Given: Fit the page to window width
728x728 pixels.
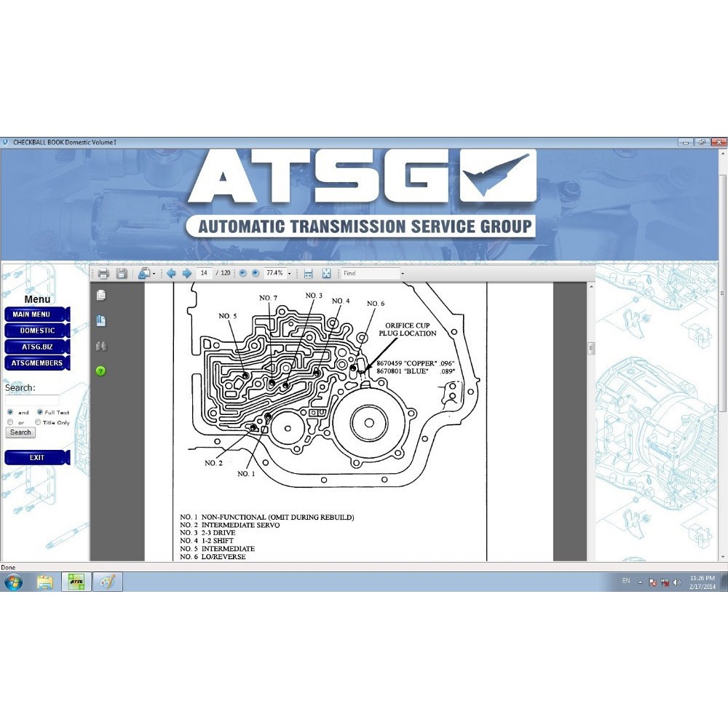Looking at the screenshot, I should (308, 273).
